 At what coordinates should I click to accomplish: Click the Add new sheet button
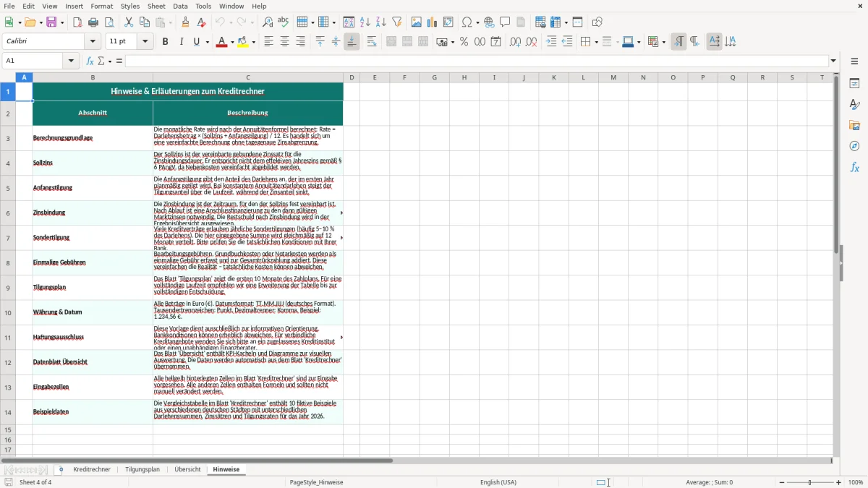[x=61, y=469]
